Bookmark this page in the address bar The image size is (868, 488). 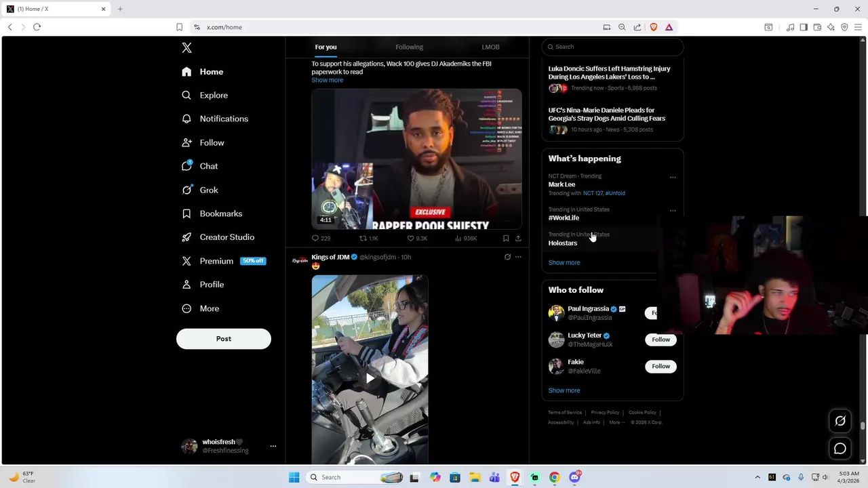pos(179,27)
